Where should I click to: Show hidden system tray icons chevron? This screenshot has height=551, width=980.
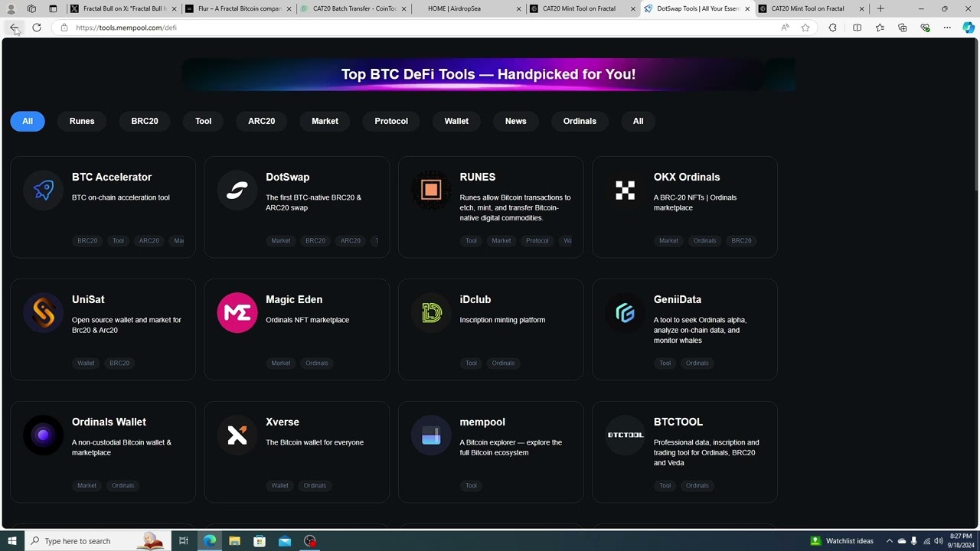pos(889,541)
